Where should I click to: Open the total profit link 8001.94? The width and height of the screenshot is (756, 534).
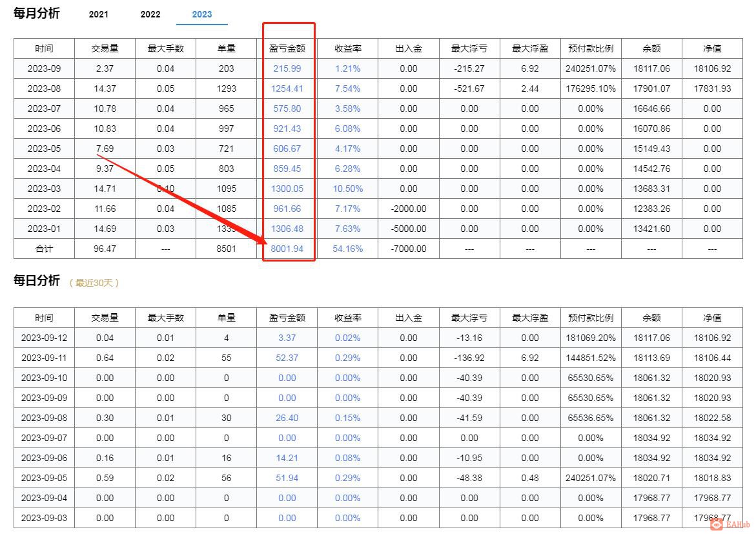[287, 248]
